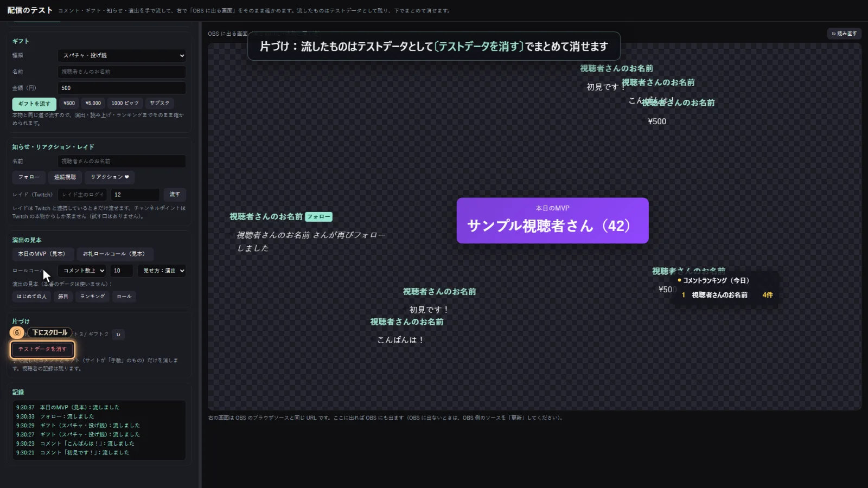Open the 見せ方：演出 dropdown

[162, 271]
